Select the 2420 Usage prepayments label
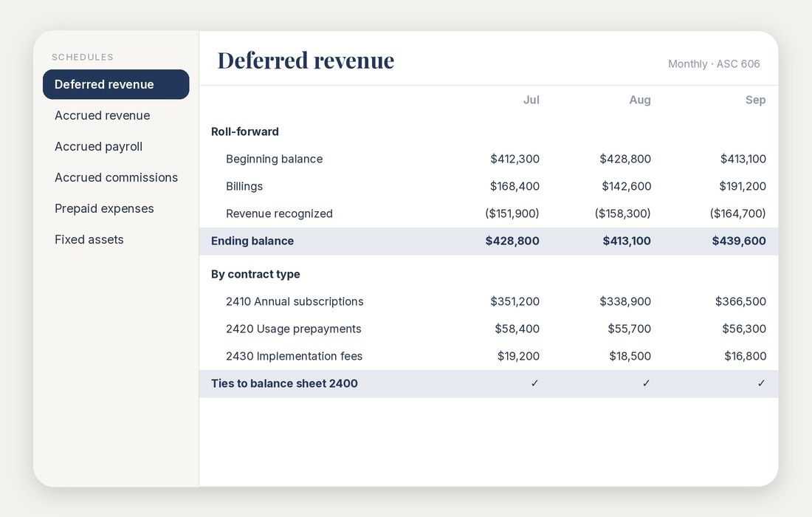Image resolution: width=812 pixels, height=517 pixels. (294, 329)
